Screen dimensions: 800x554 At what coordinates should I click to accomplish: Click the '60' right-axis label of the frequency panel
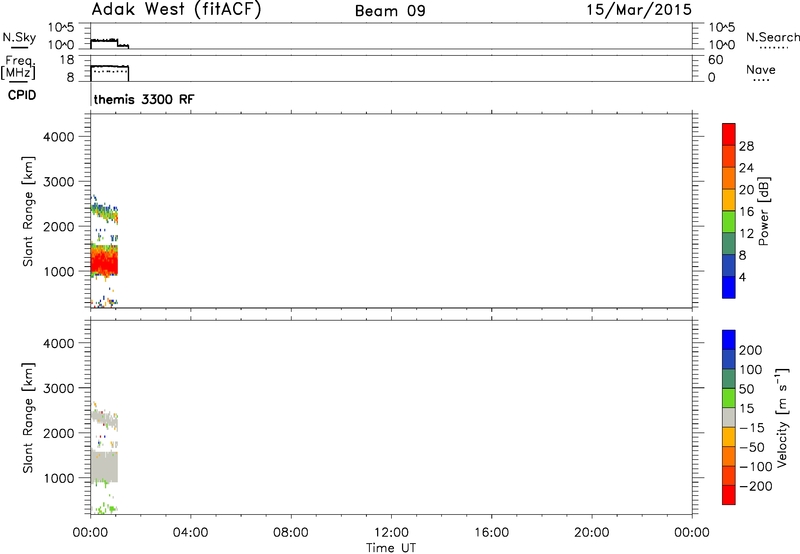pos(715,60)
